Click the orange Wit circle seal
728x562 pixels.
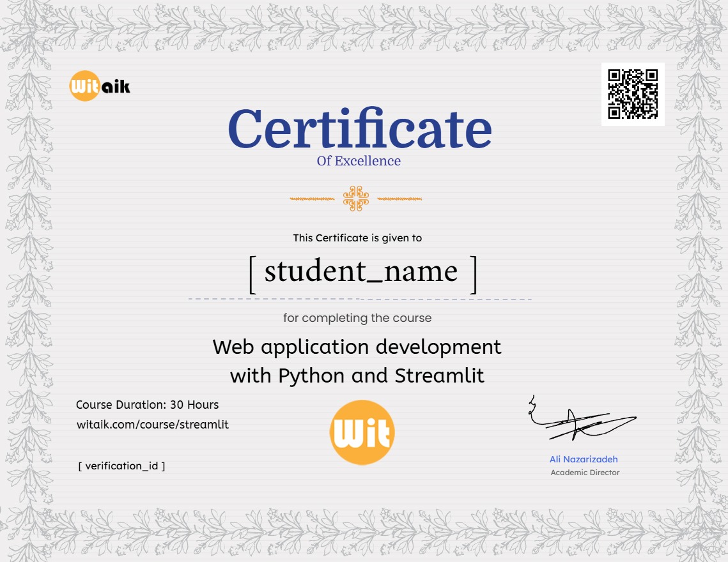[362, 432]
